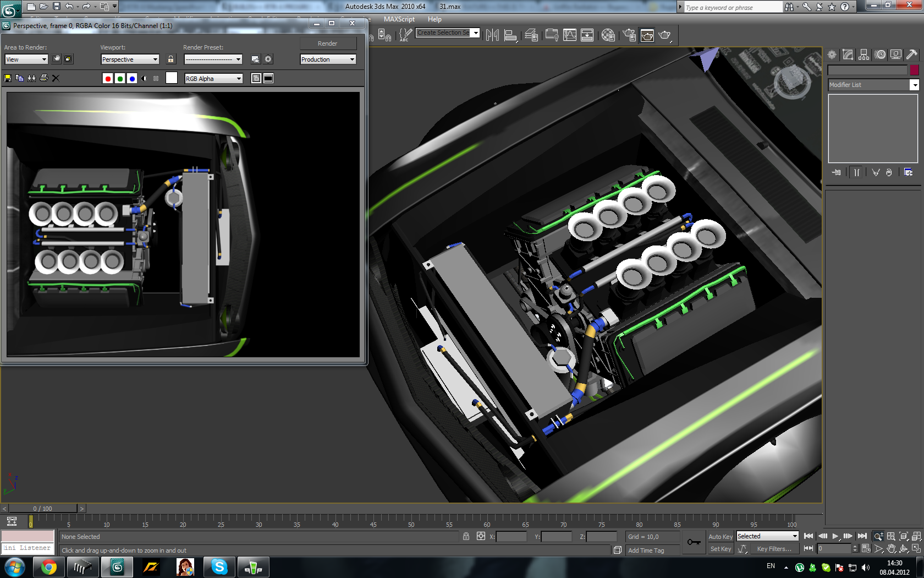Click the white background color swatch
The height and width of the screenshot is (578, 924).
tap(172, 78)
